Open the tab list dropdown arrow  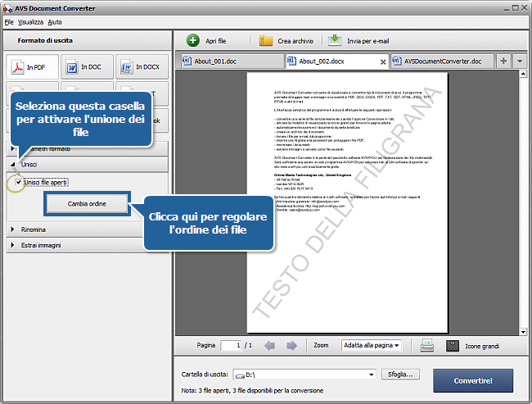point(520,61)
